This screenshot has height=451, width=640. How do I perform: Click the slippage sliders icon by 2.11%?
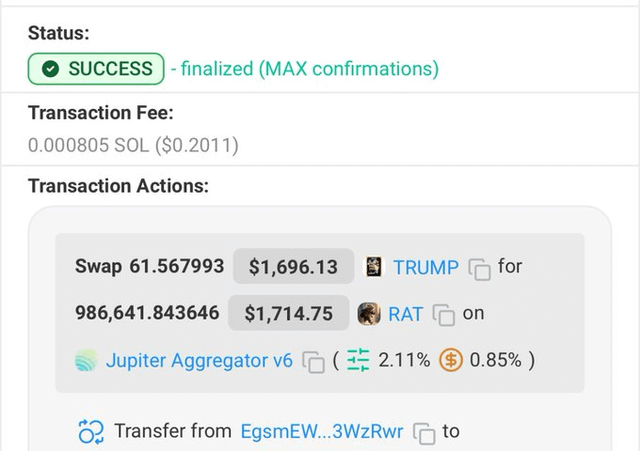point(358,360)
